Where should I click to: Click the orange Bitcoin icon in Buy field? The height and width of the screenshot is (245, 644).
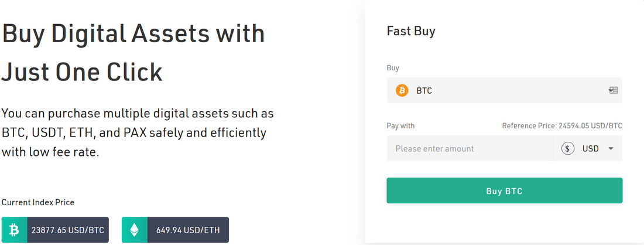(402, 90)
